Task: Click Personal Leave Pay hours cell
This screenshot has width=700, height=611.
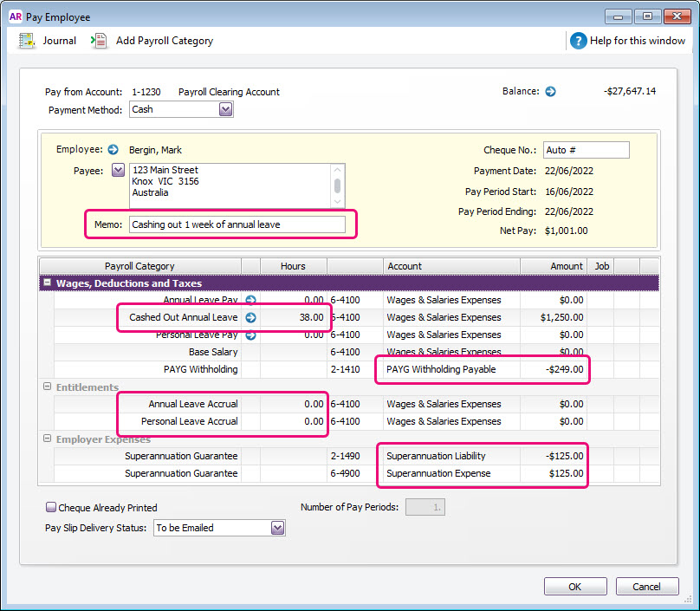Action: [294, 335]
